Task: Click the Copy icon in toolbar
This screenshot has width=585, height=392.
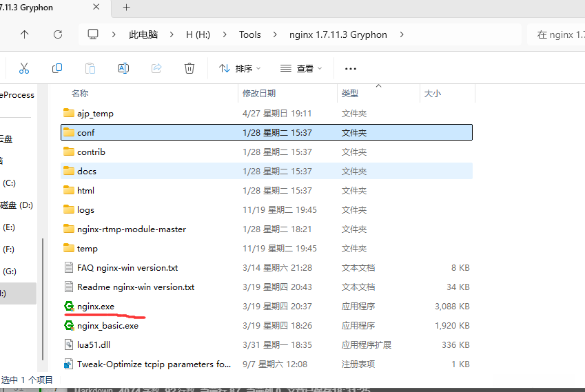Action: pyautogui.click(x=57, y=68)
